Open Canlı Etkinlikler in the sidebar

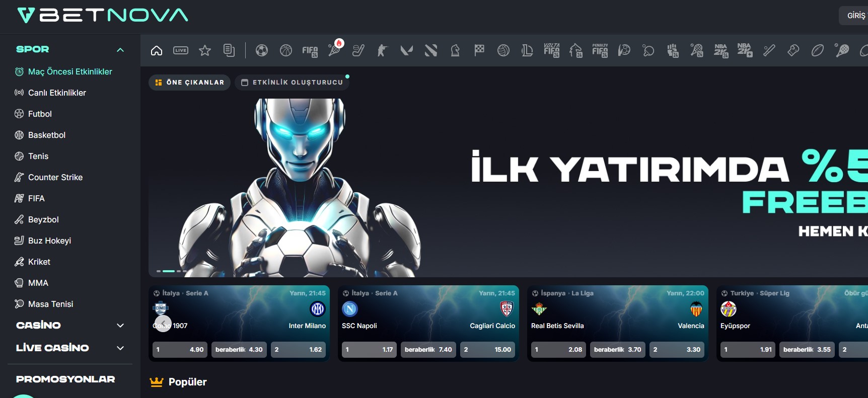(x=57, y=93)
